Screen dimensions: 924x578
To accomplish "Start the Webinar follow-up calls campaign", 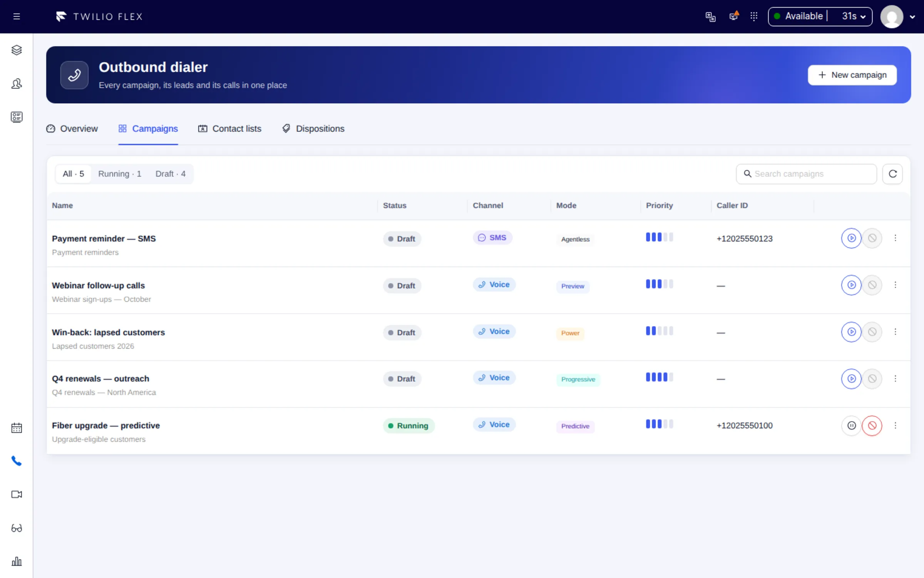I will (x=851, y=285).
